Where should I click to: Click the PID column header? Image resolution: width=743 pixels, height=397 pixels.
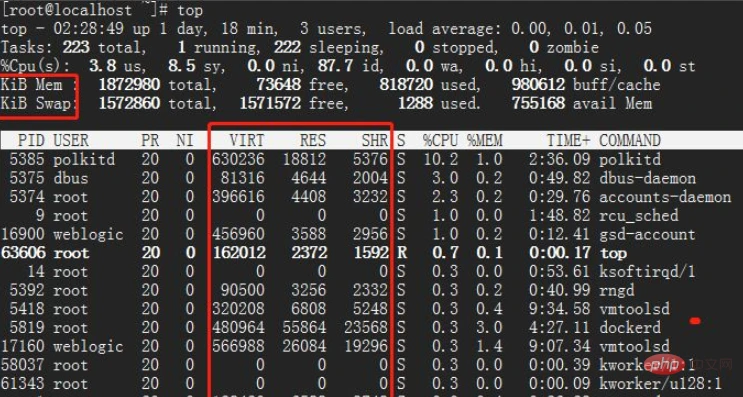(x=31, y=140)
